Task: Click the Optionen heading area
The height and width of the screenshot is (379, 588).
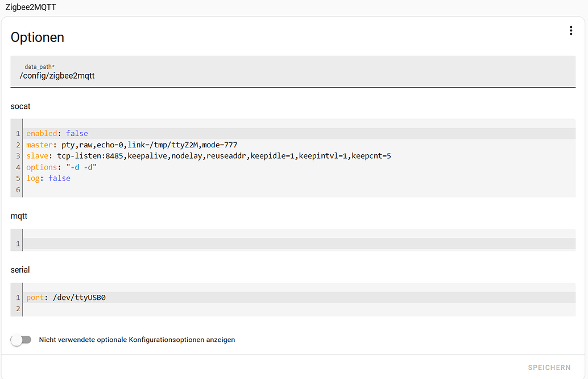Action: coord(38,37)
